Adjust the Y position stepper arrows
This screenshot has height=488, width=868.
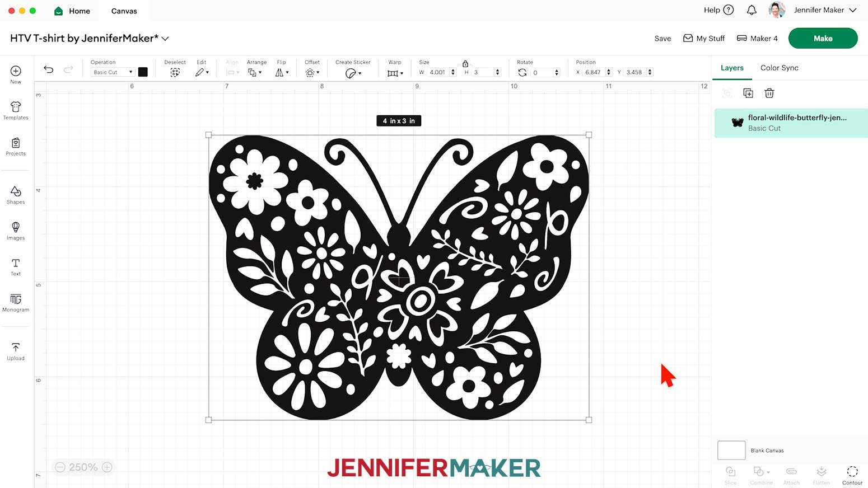pyautogui.click(x=650, y=72)
